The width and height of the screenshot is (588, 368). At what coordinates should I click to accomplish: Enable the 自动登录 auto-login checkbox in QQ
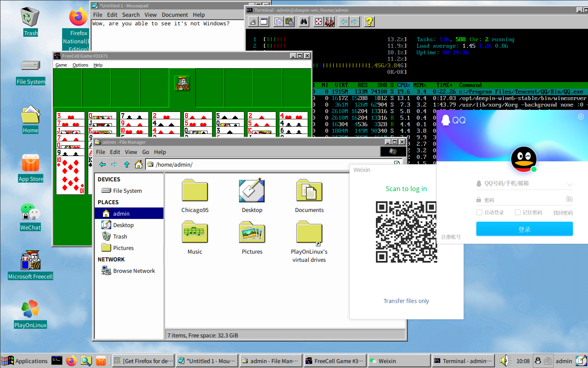(479, 212)
